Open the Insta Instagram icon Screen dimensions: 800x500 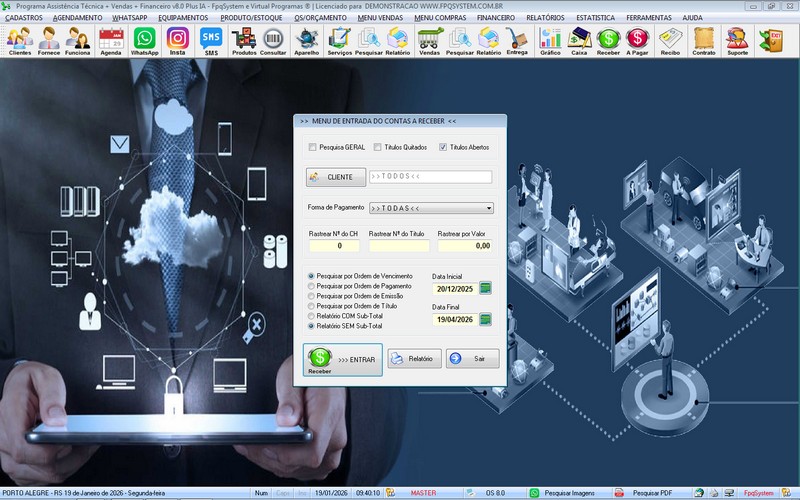pyautogui.click(x=178, y=41)
